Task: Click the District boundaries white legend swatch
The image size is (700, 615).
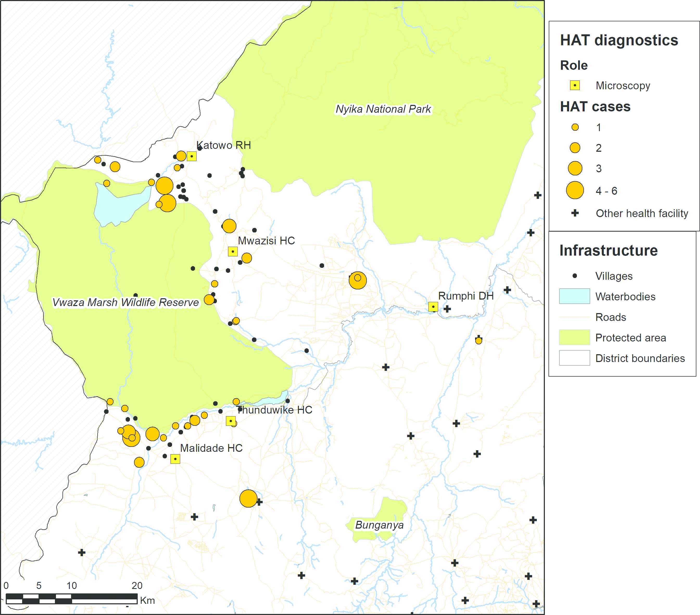Action: click(x=575, y=358)
